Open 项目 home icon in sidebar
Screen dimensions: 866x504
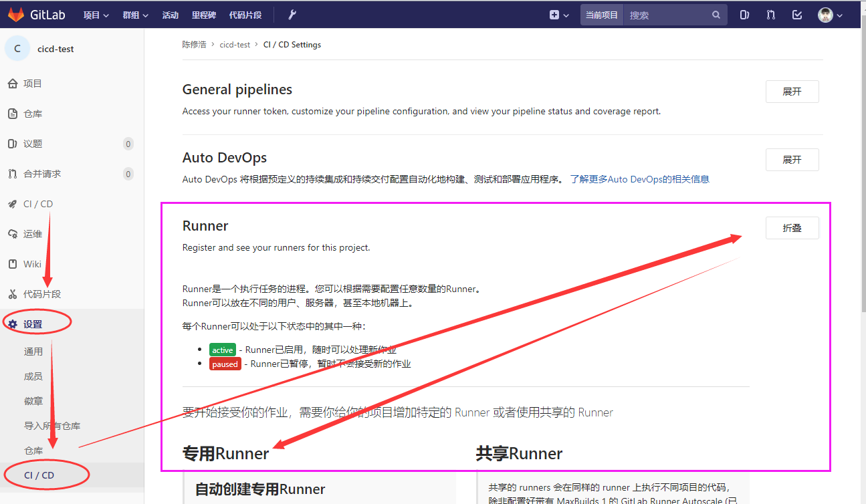point(12,84)
